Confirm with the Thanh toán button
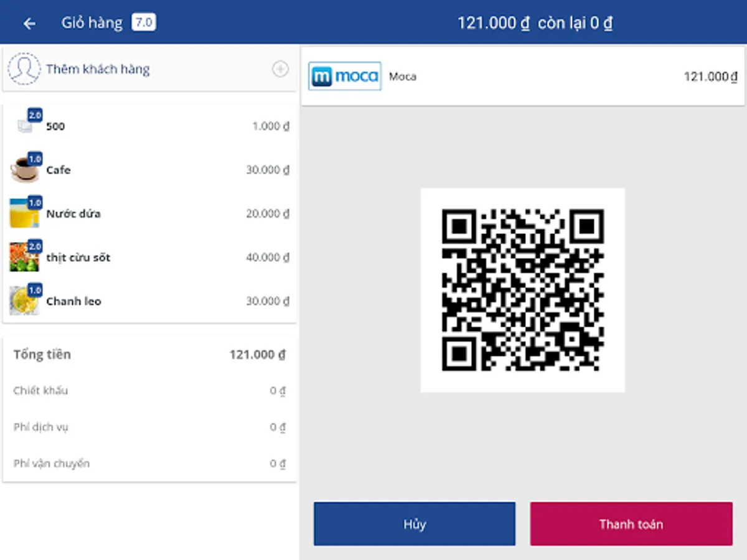This screenshot has width=747, height=560. (x=631, y=524)
